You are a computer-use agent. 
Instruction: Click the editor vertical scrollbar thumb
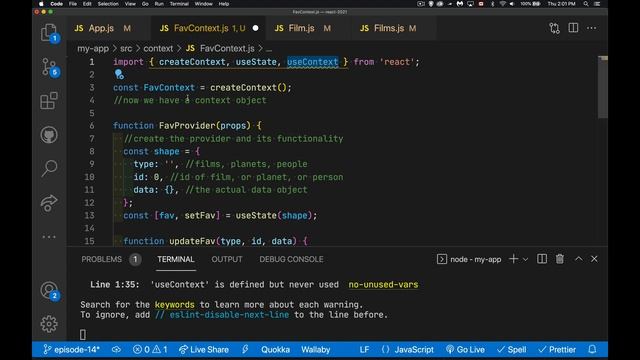pyautogui.click(x=603, y=87)
